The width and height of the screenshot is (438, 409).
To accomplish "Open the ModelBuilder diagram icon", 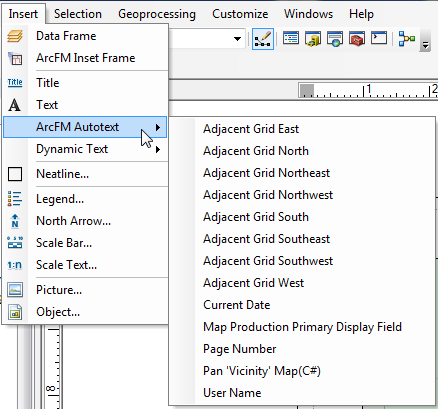I will point(407,39).
